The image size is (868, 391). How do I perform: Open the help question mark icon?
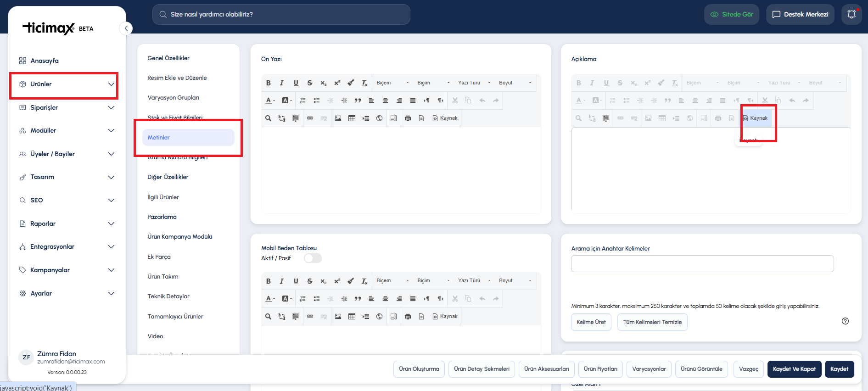point(845,321)
